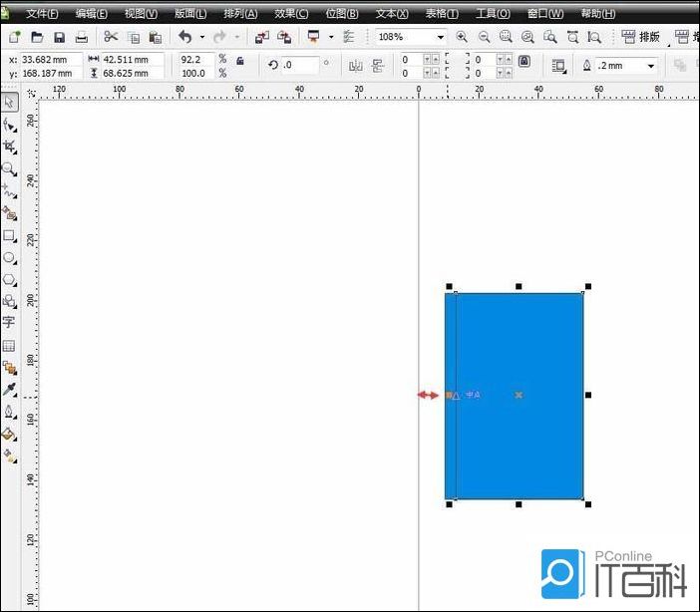Select the Pick tool in the toolbox
The height and width of the screenshot is (612, 700).
point(9,102)
